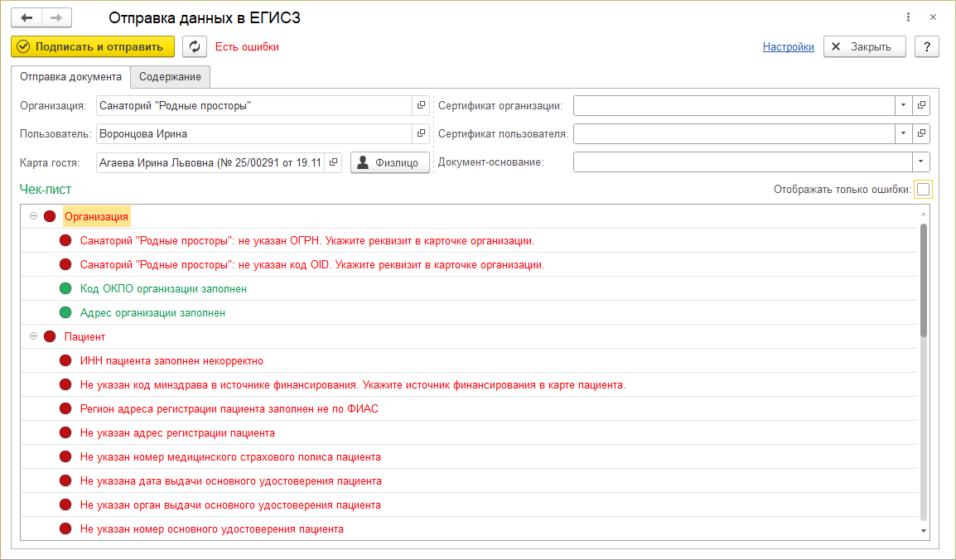
Task: Click the Карта гостя input field
Action: 210,162
